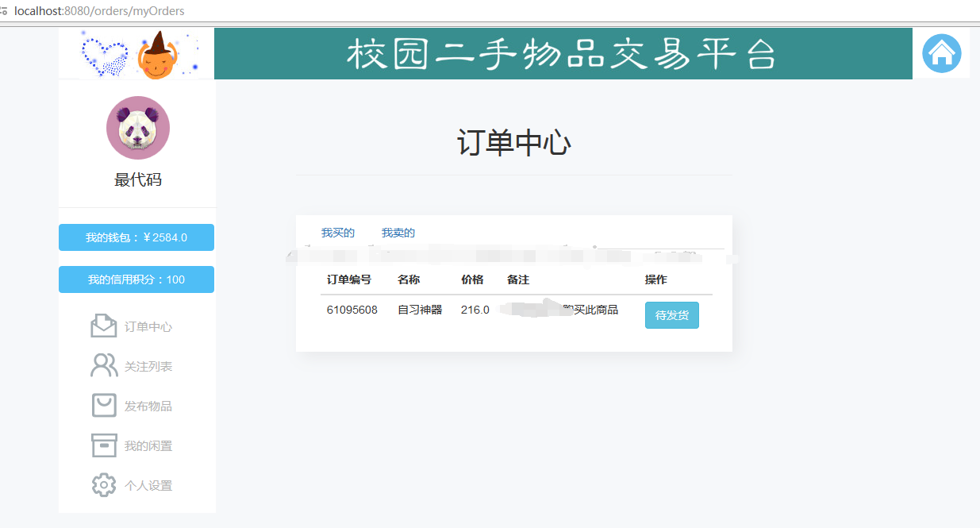Click 我的信用积分:100 button
This screenshot has height=528, width=980.
[136, 279]
